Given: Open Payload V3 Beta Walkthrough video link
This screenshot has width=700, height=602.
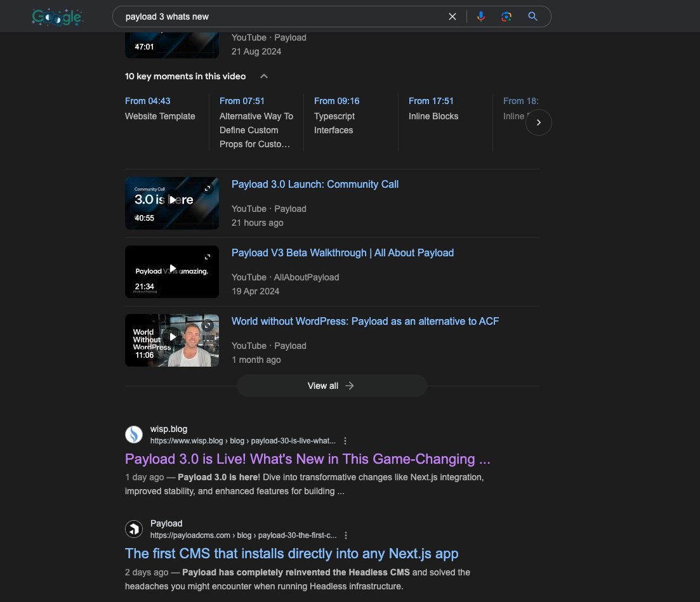Looking at the screenshot, I should pos(343,252).
